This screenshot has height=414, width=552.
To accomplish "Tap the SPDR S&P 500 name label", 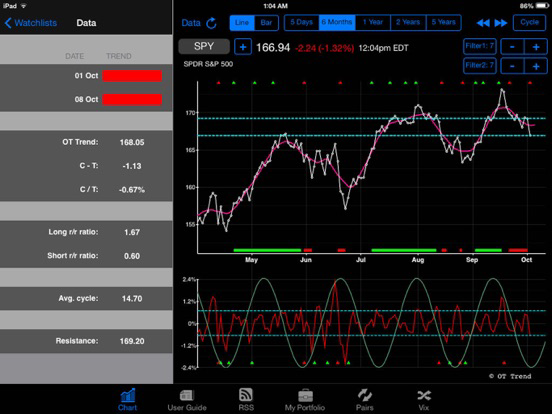I will tap(208, 64).
